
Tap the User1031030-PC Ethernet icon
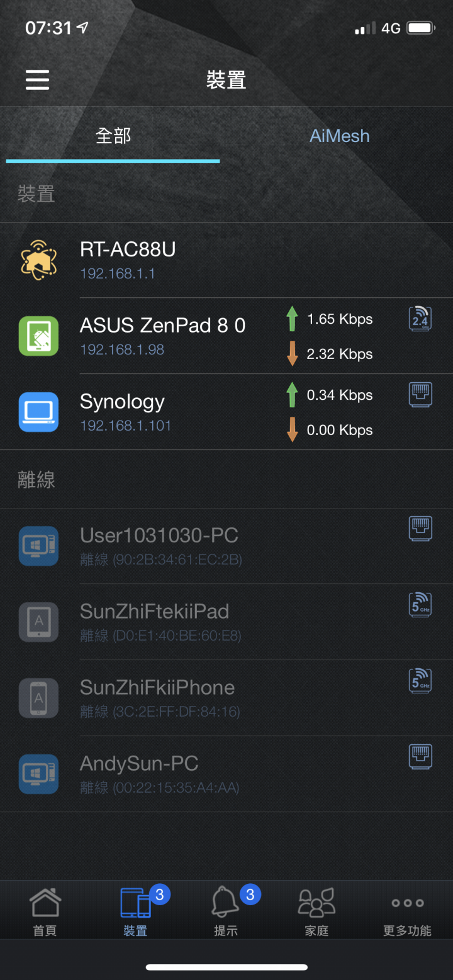click(420, 529)
